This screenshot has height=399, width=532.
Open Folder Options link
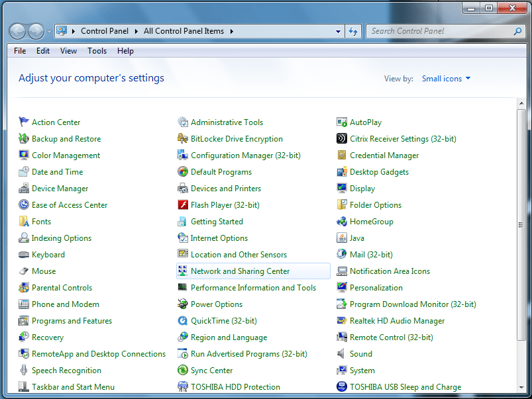click(x=376, y=205)
